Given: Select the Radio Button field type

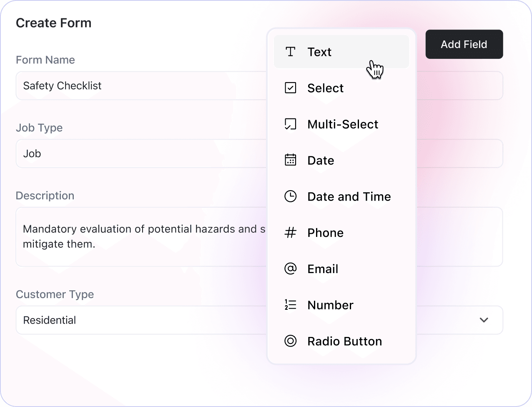Looking at the screenshot, I should [344, 341].
